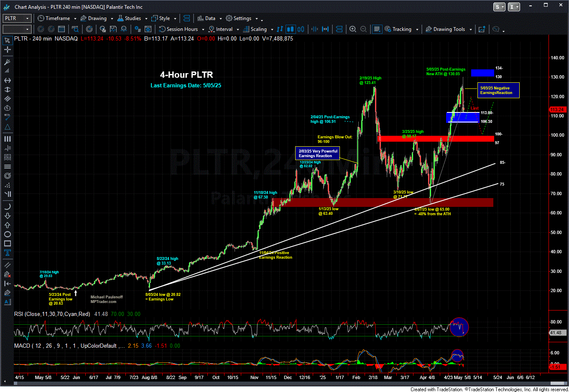Click the Interval button
569x392 pixels.
point(221,29)
